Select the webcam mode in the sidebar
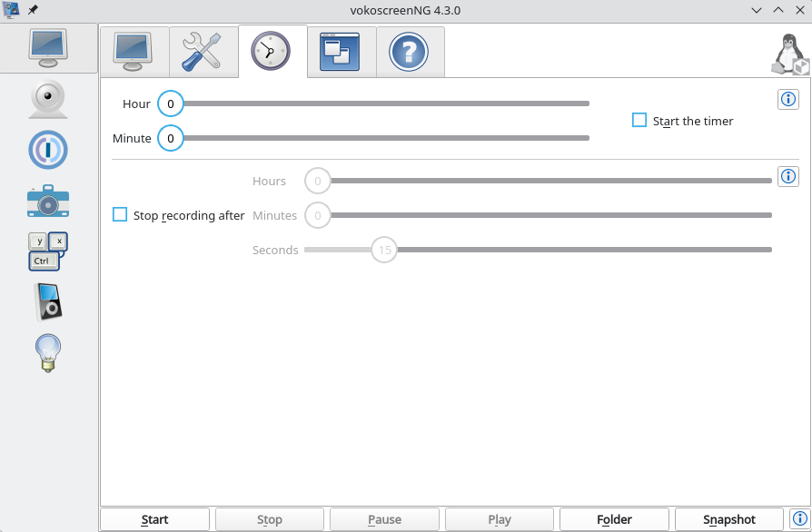This screenshot has height=532, width=812. tap(47, 99)
